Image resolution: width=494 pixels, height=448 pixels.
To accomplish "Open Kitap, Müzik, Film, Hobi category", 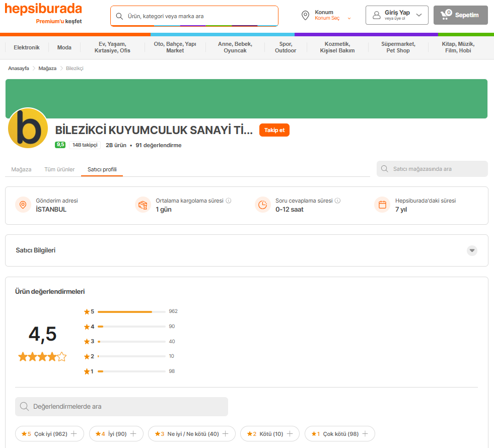I will [x=458, y=47].
